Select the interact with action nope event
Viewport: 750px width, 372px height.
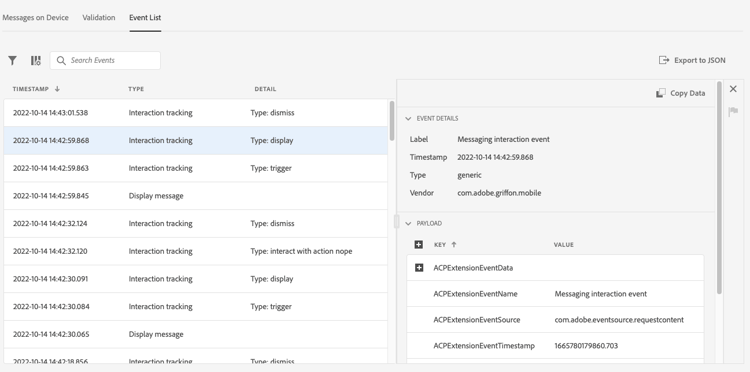pyautogui.click(x=196, y=252)
